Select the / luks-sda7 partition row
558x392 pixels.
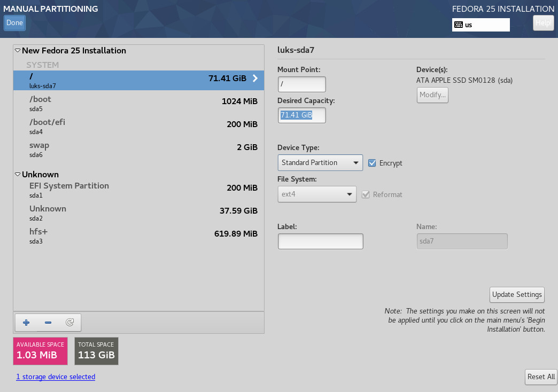[139, 81]
